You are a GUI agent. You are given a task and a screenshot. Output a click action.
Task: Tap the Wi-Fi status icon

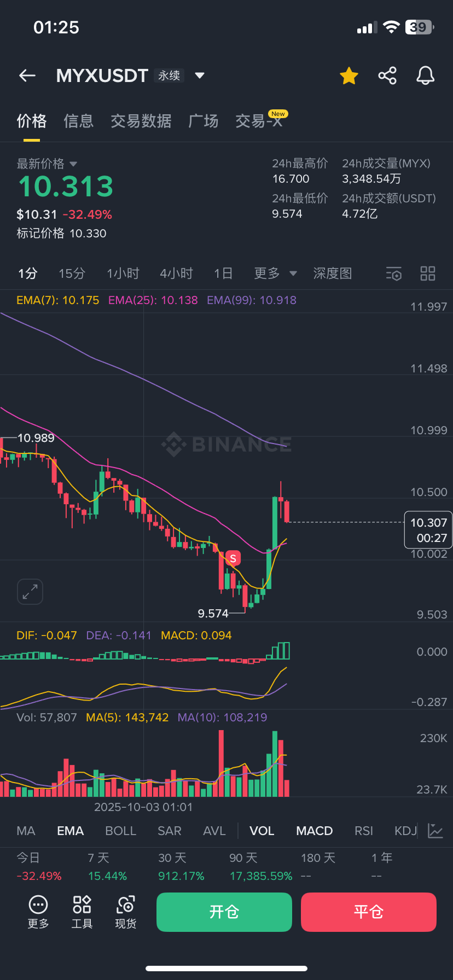391,27
